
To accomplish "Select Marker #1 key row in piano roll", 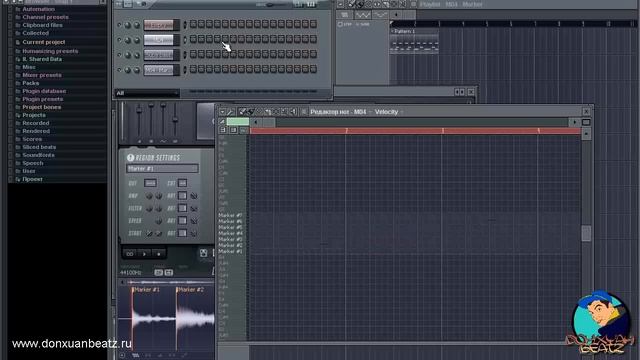I will tap(230, 251).
